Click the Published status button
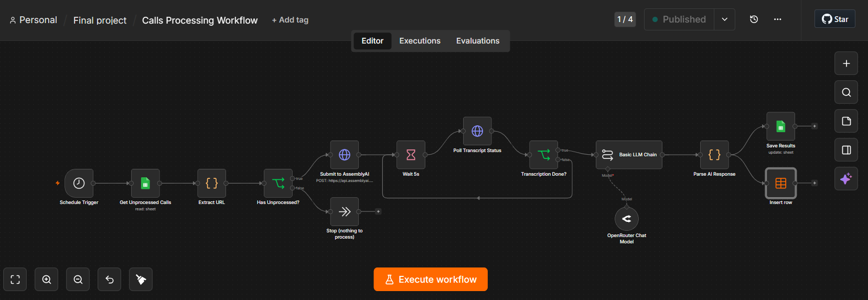 coord(679,19)
